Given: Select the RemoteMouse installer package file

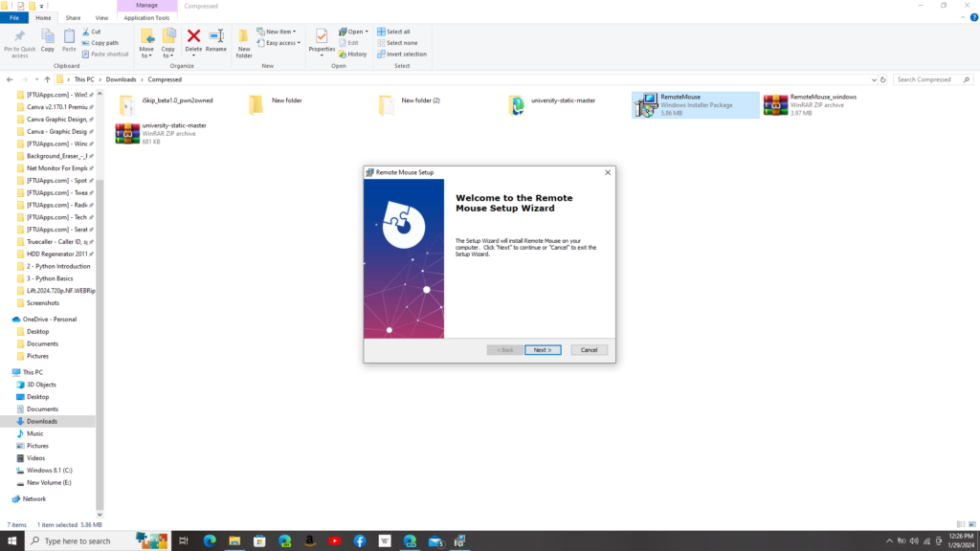Looking at the screenshot, I should pos(695,105).
